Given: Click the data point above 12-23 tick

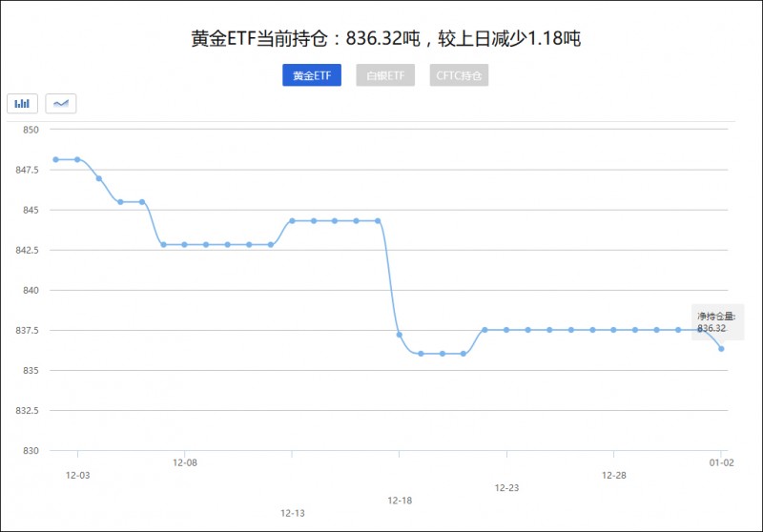Looking at the screenshot, I should click(x=506, y=330).
